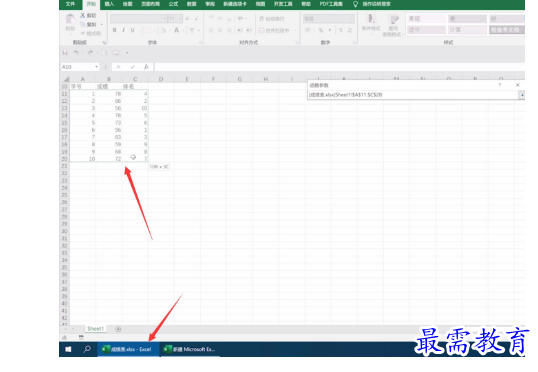Screen dimensions: 538x372
Task: Click the font color A swatch
Action: pos(176,30)
